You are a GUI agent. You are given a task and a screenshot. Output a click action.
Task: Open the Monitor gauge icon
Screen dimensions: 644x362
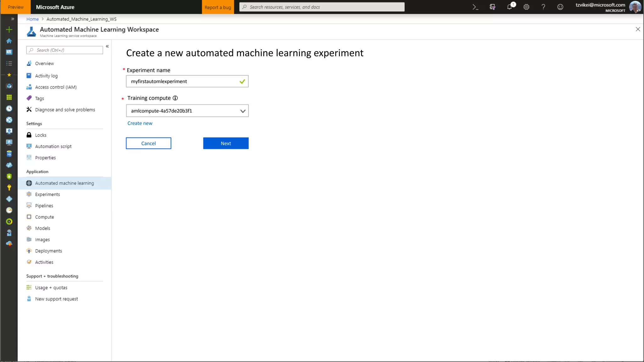coord(9,210)
